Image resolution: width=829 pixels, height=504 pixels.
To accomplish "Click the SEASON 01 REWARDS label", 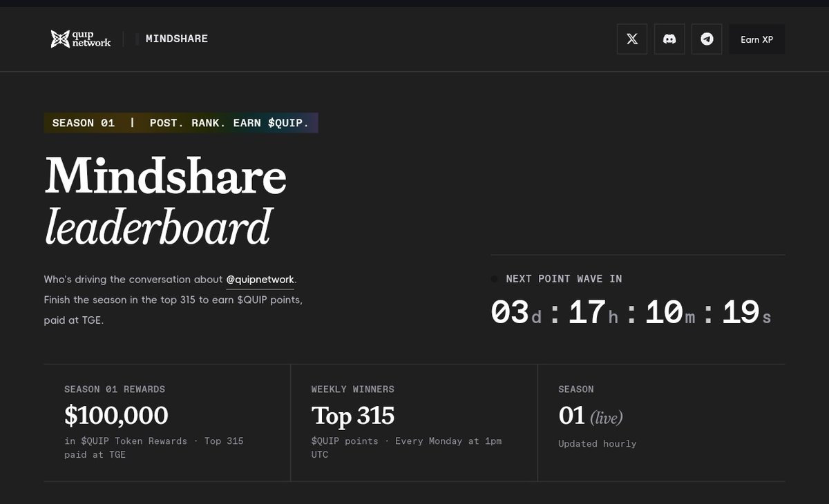I will click(x=115, y=389).
